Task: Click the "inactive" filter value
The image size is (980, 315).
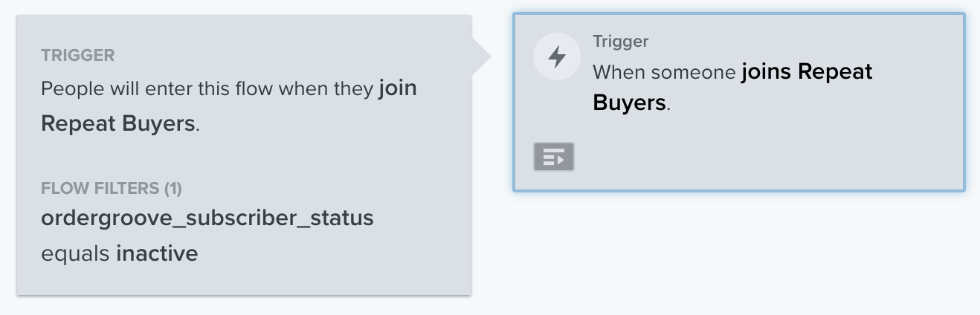Action: (157, 254)
